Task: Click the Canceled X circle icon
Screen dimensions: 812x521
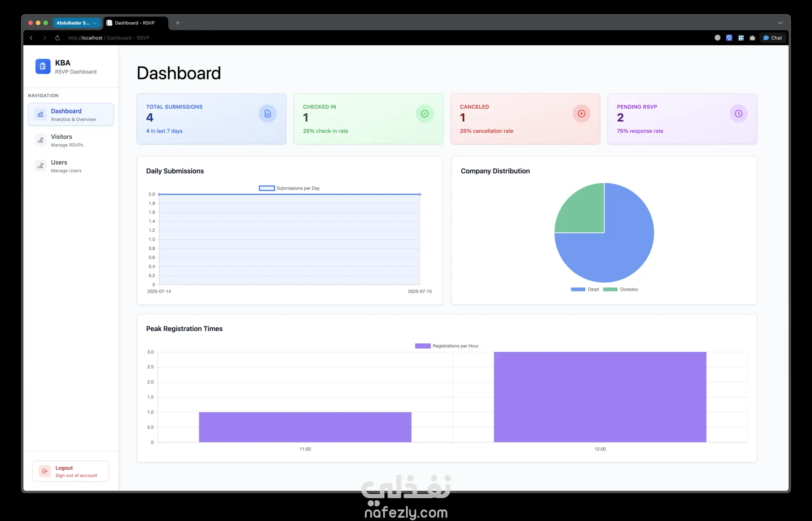Action: 582,114
